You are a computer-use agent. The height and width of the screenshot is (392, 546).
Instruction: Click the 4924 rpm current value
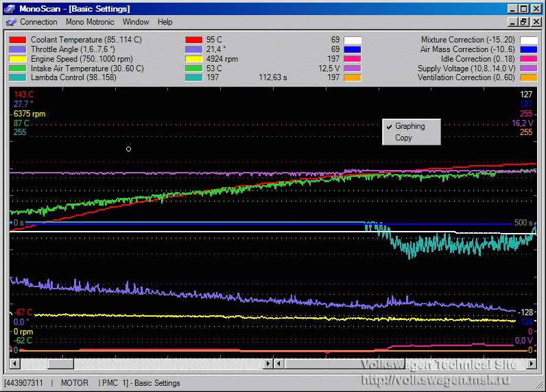pyautogui.click(x=222, y=59)
